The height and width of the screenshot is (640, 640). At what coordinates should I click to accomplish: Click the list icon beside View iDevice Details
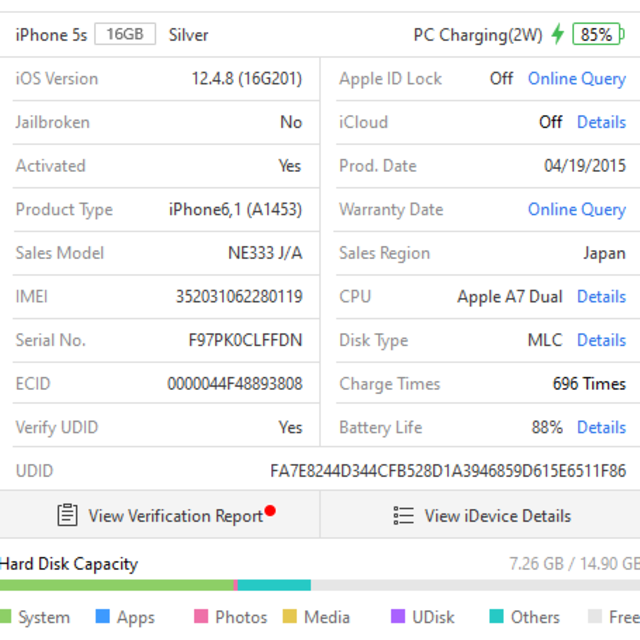click(403, 516)
